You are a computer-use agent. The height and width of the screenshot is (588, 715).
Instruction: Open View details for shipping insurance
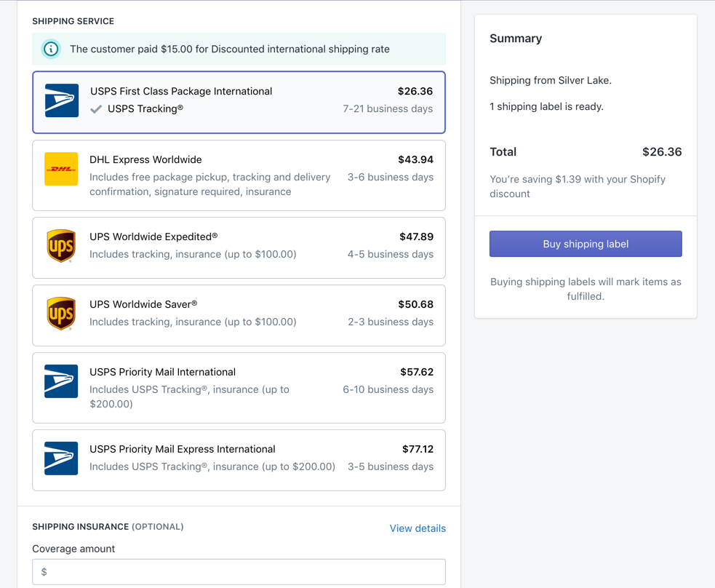(418, 528)
